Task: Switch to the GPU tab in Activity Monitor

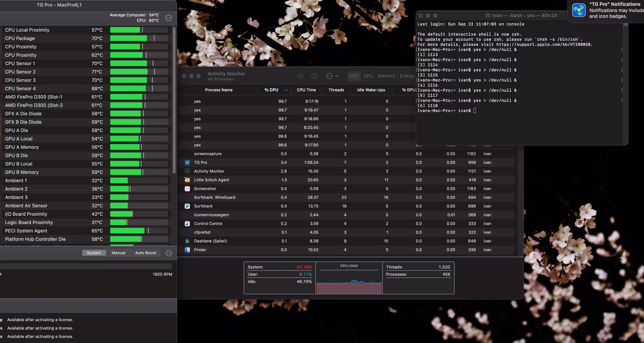Action: point(368,76)
